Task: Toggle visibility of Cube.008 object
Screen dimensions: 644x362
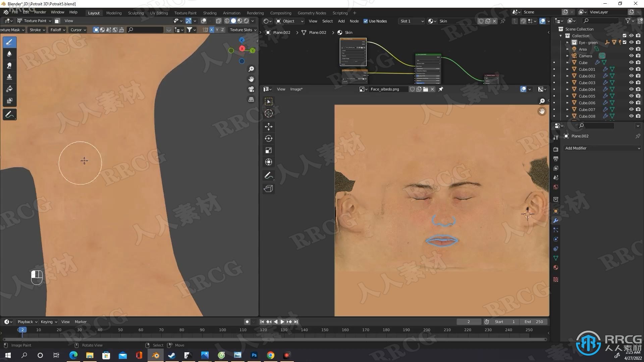Action: (629, 116)
